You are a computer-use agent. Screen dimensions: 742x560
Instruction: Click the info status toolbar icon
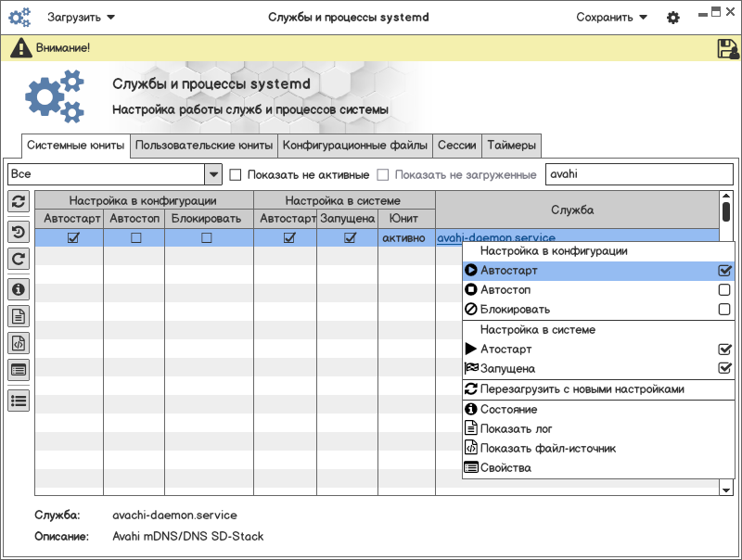pos(19,288)
